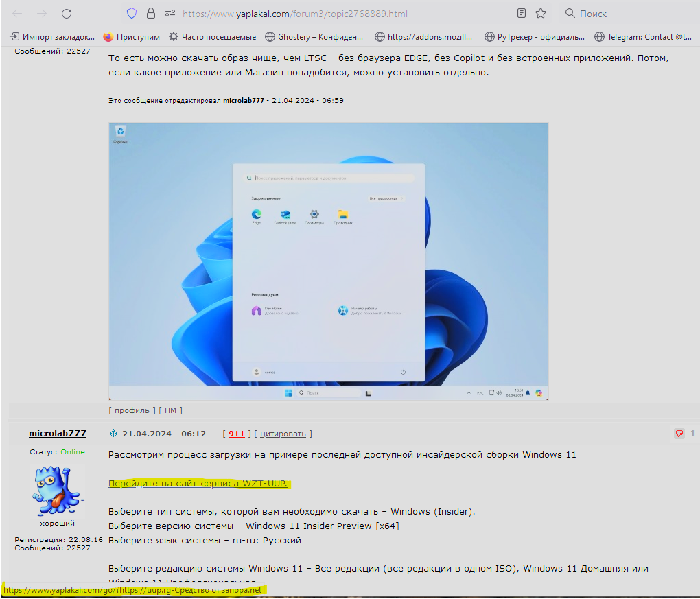Click the post timestamp 21.04.2024 - 06:12
Viewport: 700px width, 599px height.
pos(164,434)
